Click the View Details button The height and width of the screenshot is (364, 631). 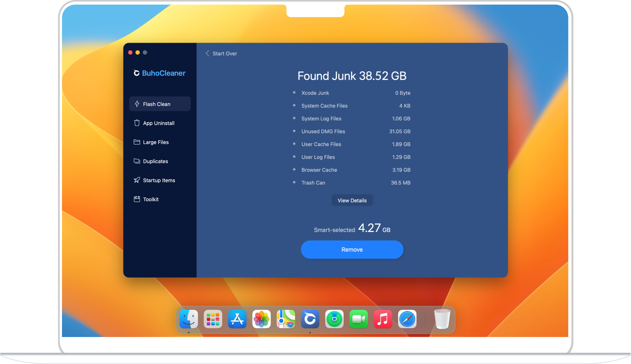[352, 200]
